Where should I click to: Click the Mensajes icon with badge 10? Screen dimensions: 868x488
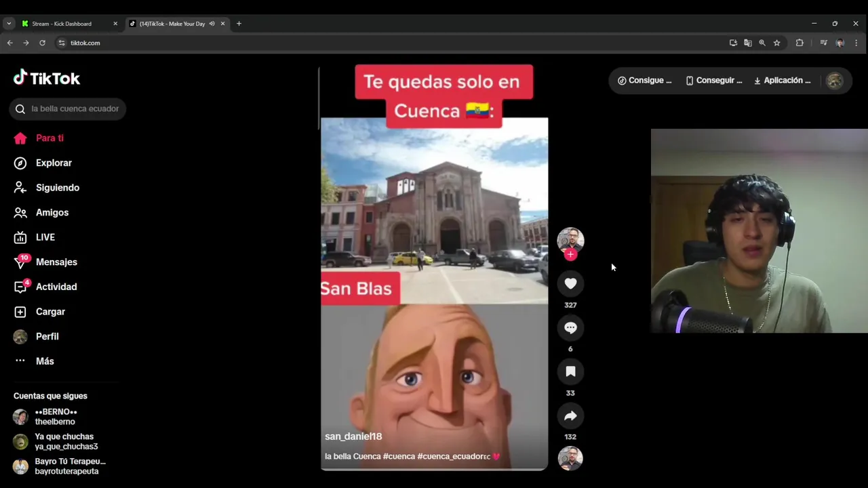21,262
